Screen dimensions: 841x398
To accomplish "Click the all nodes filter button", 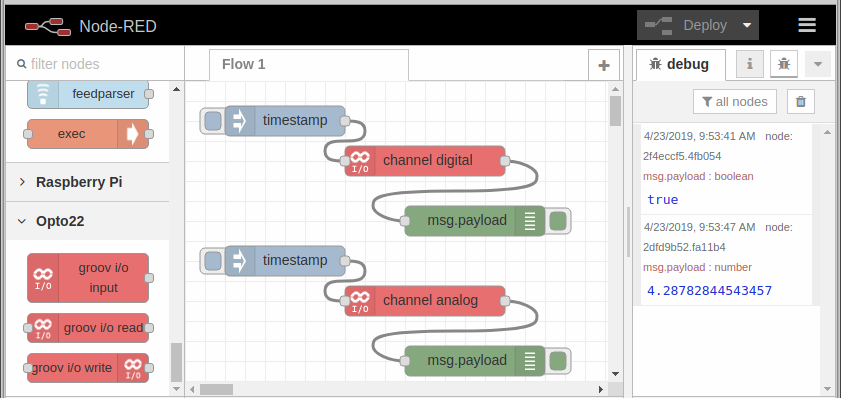I will coord(735,101).
